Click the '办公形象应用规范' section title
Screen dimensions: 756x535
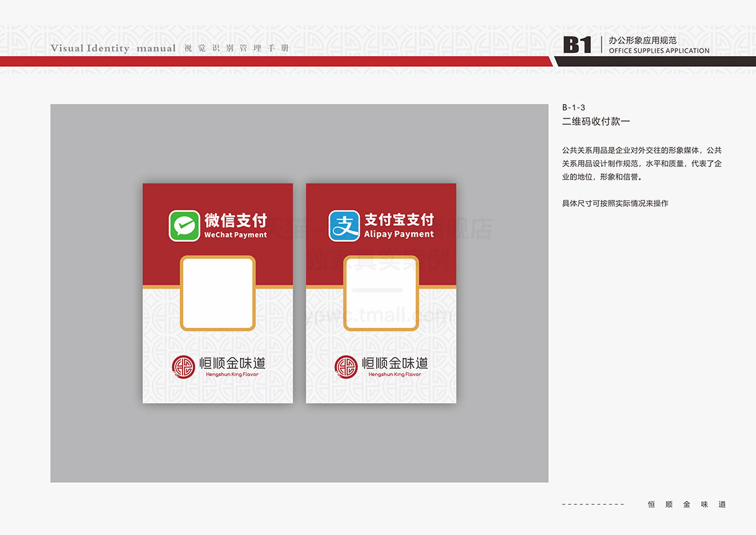click(643, 40)
